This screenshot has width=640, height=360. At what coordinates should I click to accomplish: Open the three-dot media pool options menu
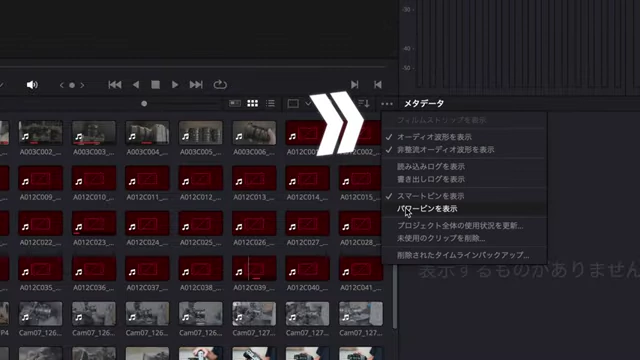tap(387, 104)
